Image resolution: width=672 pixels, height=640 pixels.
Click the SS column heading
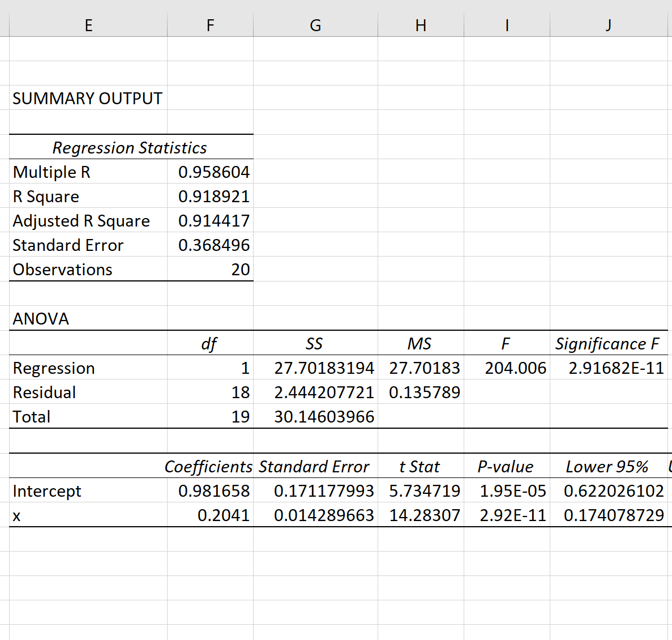point(315,343)
